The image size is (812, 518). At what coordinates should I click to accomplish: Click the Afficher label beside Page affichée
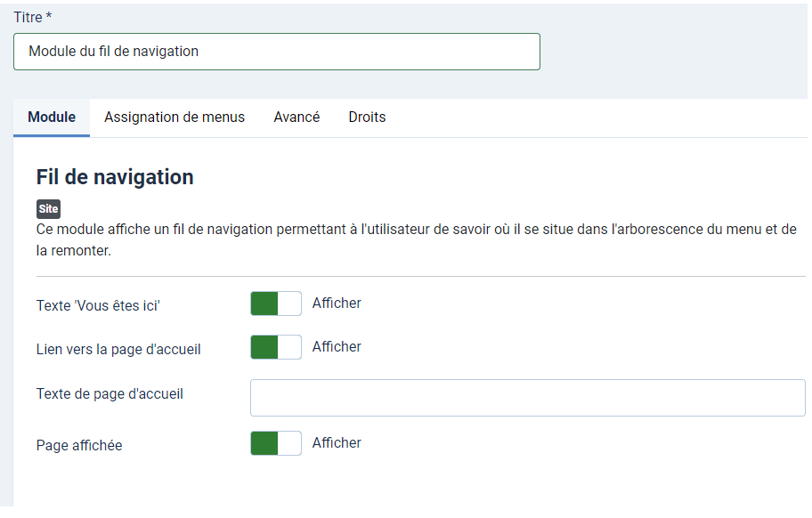point(337,443)
